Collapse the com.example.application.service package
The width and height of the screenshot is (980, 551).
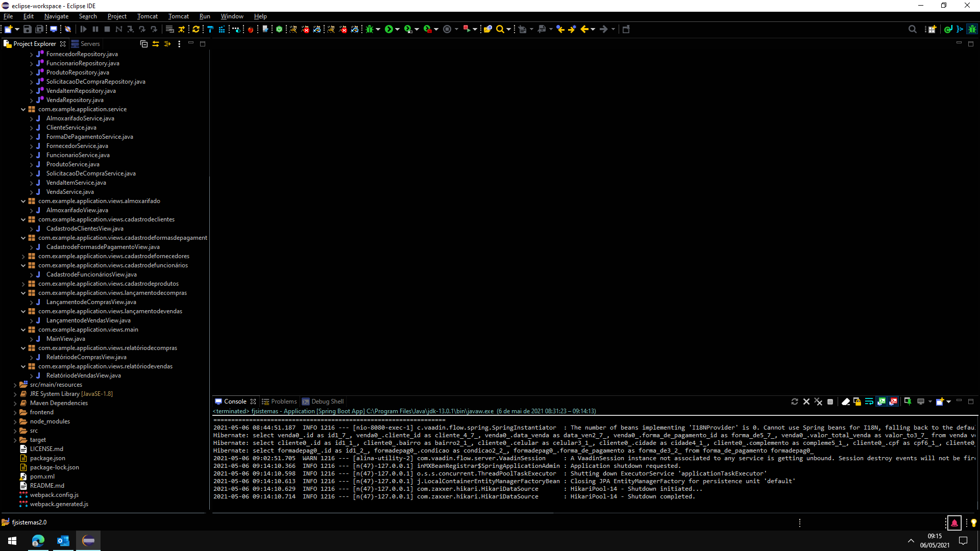point(23,109)
